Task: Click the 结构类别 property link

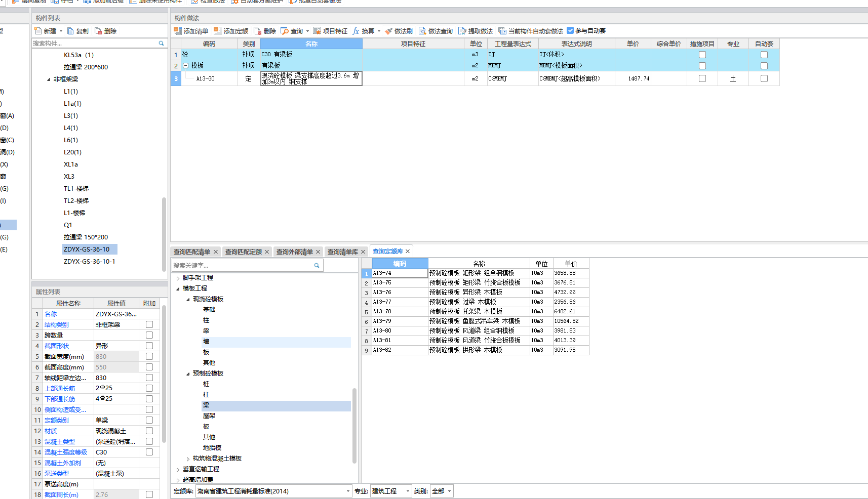Action: pyautogui.click(x=56, y=324)
